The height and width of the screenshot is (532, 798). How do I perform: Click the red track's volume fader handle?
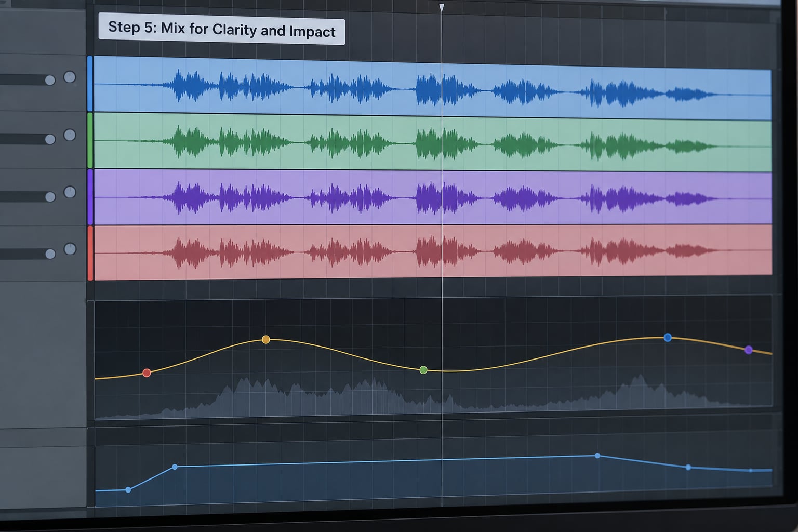click(x=50, y=254)
